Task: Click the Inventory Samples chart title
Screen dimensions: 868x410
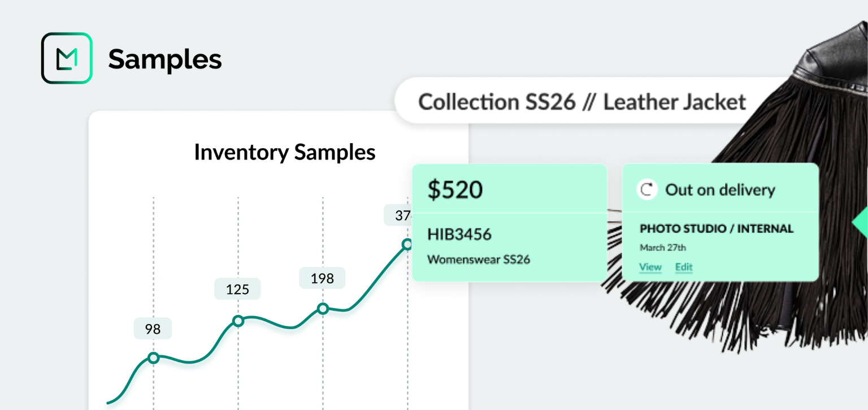Action: point(285,152)
